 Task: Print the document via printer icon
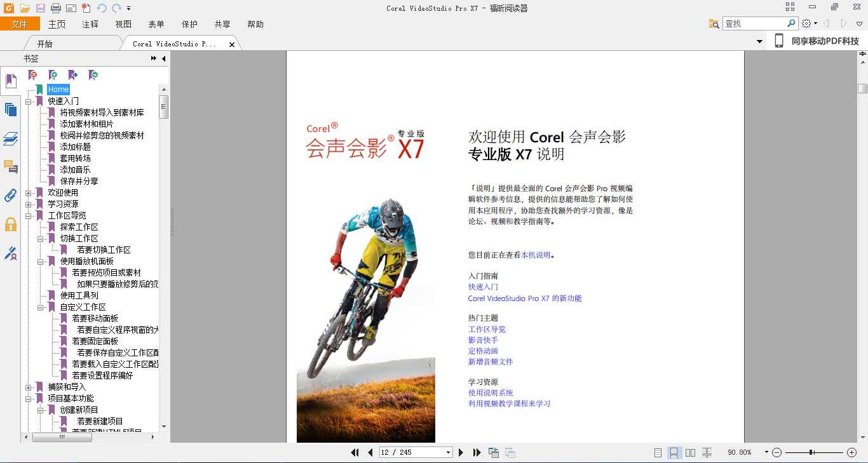[56, 8]
